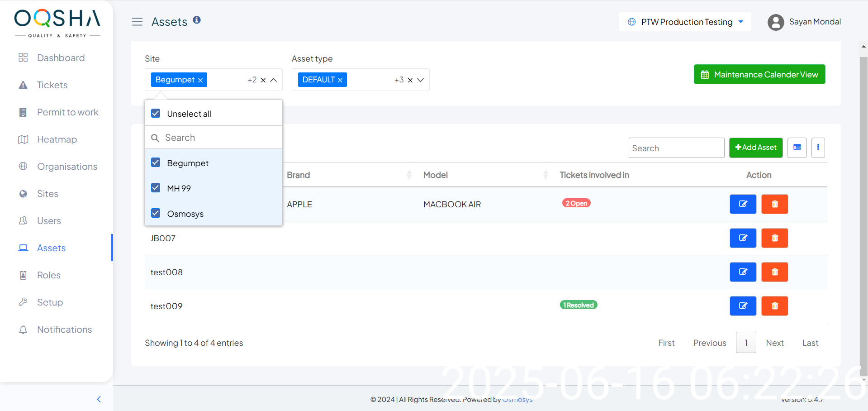868x411 pixels.
Task: Edit the test009 asset row
Action: pyautogui.click(x=742, y=306)
